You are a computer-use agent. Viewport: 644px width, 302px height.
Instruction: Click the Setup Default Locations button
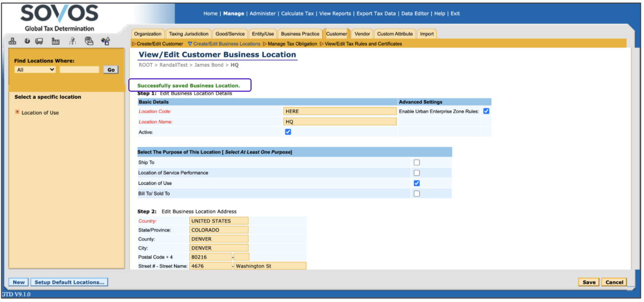point(69,282)
